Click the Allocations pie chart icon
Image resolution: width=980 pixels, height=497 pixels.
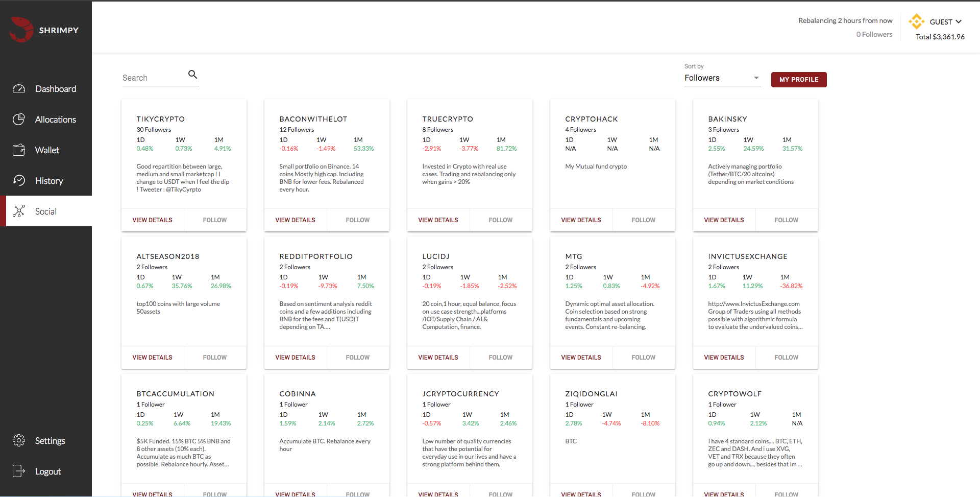point(19,120)
